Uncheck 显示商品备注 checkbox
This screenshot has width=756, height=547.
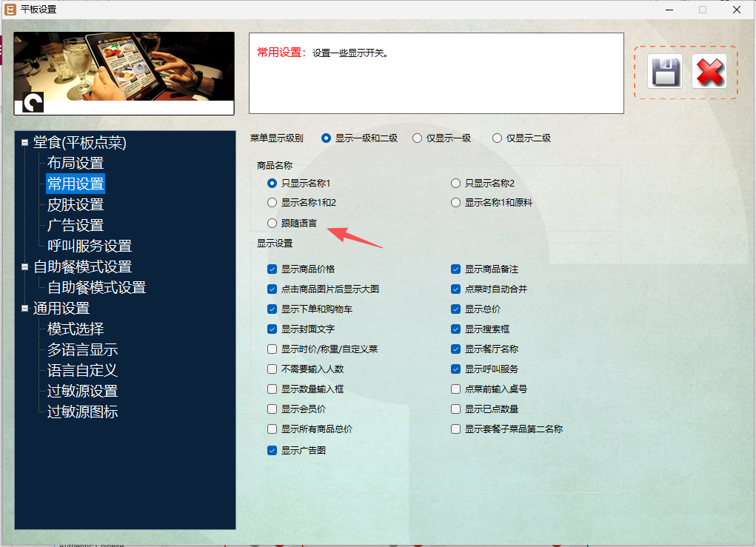[x=455, y=269]
